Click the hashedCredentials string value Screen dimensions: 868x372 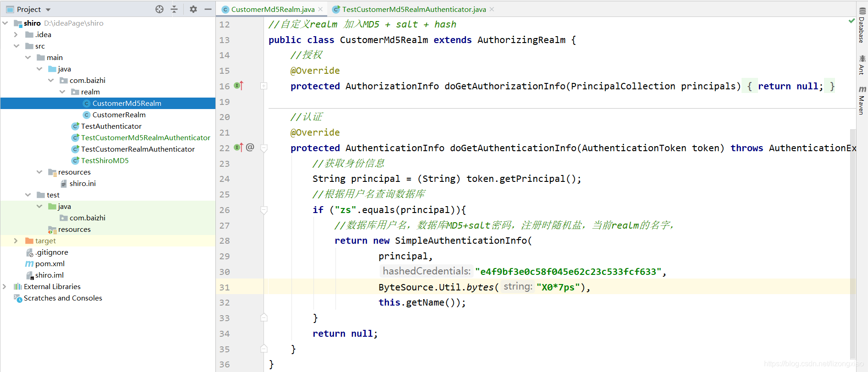568,272
